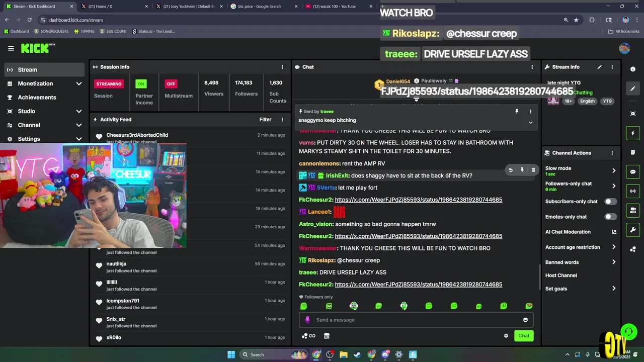Click the Activity Feed Filter button
This screenshot has width=644, height=362.
coord(265,120)
